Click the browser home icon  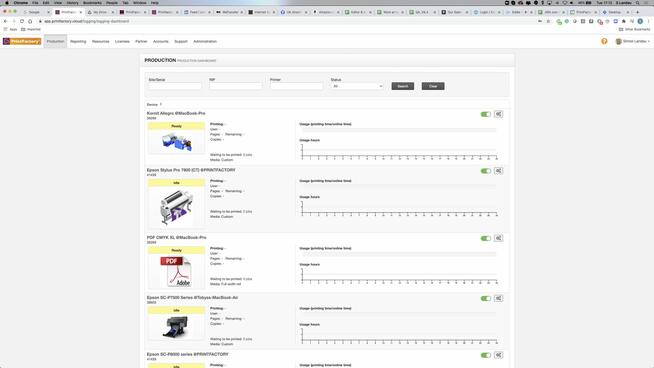(30, 21)
